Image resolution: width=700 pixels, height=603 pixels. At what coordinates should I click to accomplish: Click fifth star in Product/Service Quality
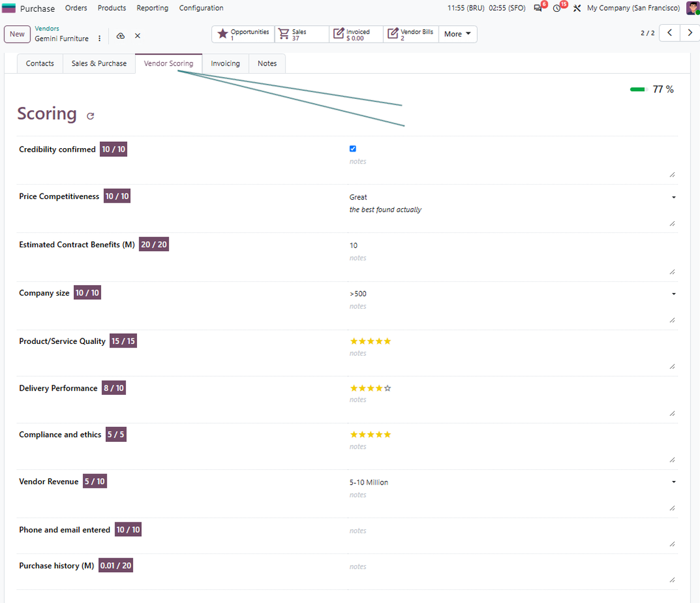click(x=388, y=341)
